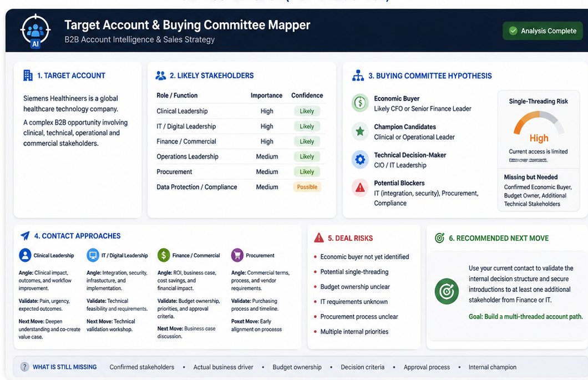This screenshot has height=380, width=588.
Task: Click the Importance column header
Action: [266, 95]
